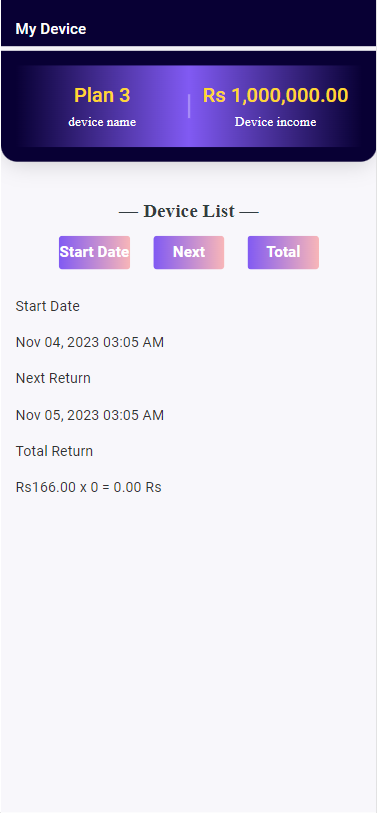Select the Next Return label
377x813 pixels.
click(x=53, y=379)
